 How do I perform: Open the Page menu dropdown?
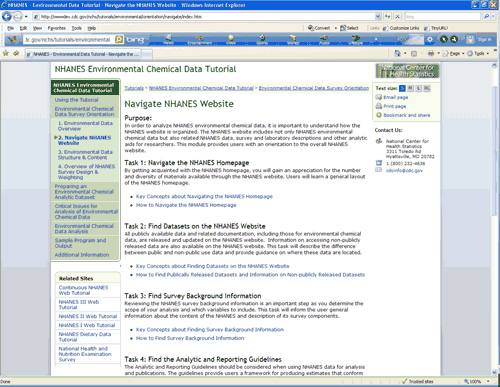point(454,53)
